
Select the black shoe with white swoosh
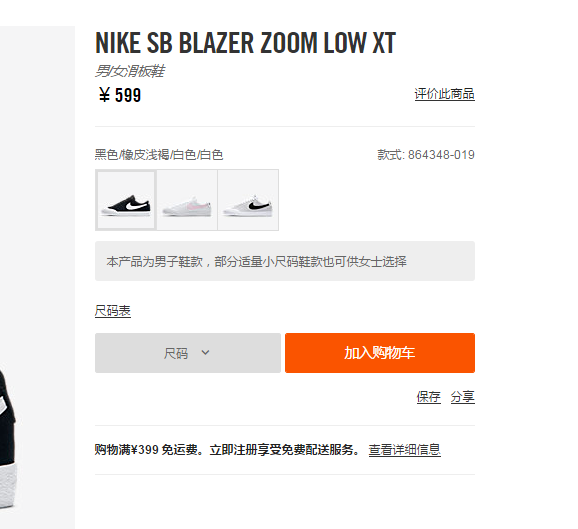tap(126, 200)
